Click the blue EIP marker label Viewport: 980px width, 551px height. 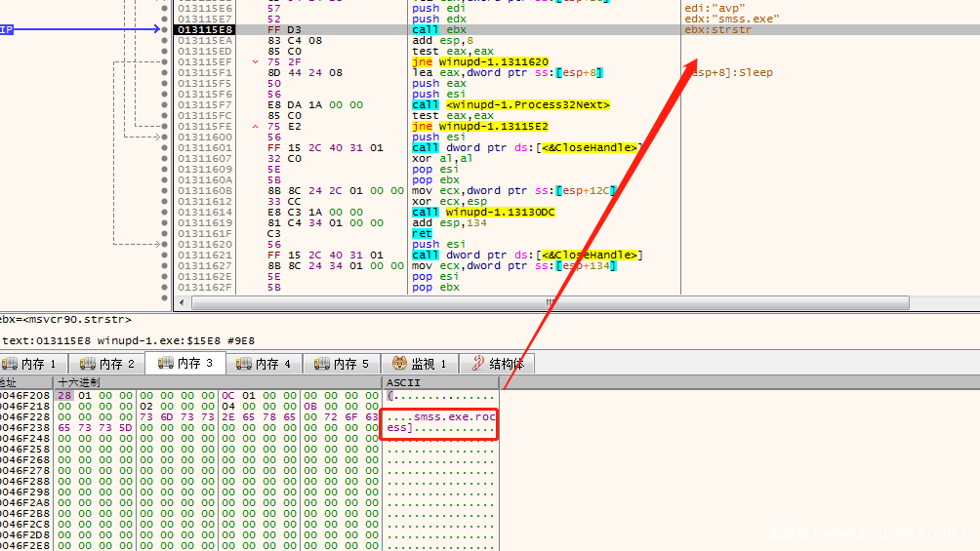click(6, 30)
